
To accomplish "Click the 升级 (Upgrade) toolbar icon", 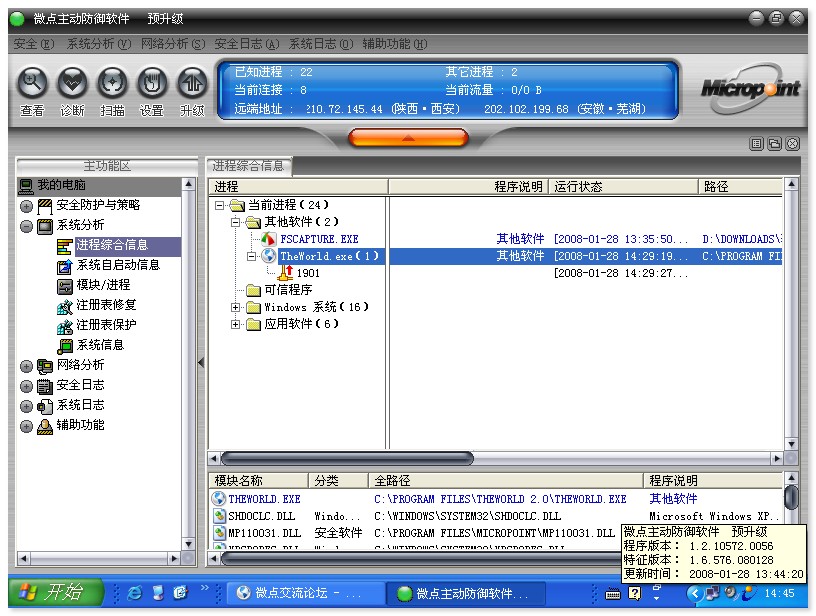I will [191, 83].
